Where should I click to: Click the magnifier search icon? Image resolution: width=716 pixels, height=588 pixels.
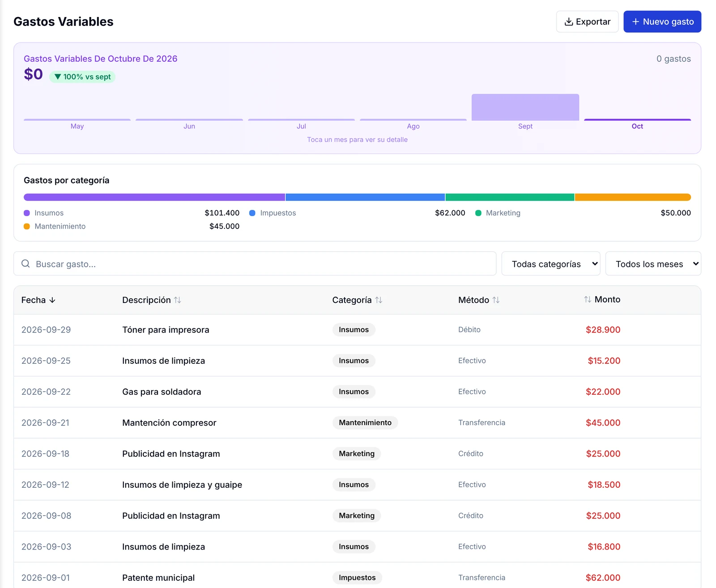coord(26,264)
